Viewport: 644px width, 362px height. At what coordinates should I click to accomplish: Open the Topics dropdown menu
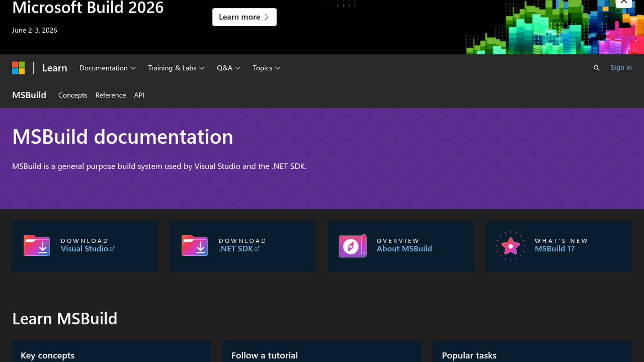(266, 68)
